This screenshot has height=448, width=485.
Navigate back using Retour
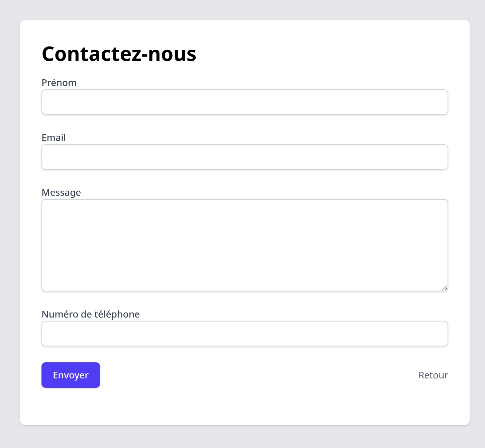[x=433, y=375]
